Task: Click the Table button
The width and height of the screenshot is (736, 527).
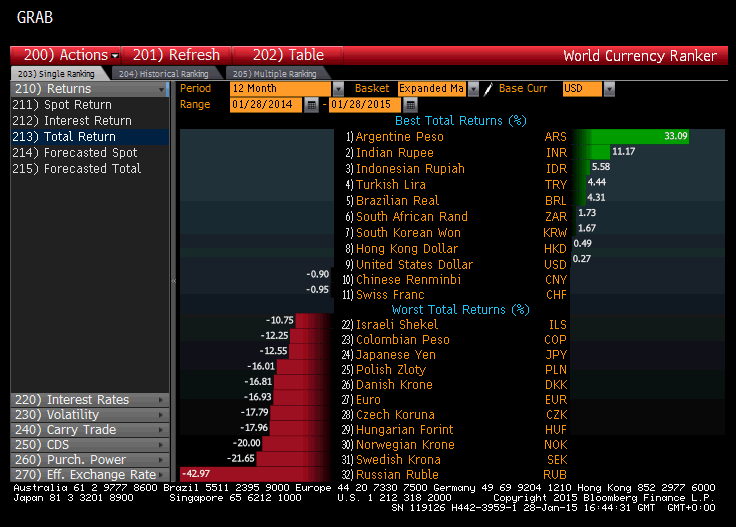Action: [288, 55]
